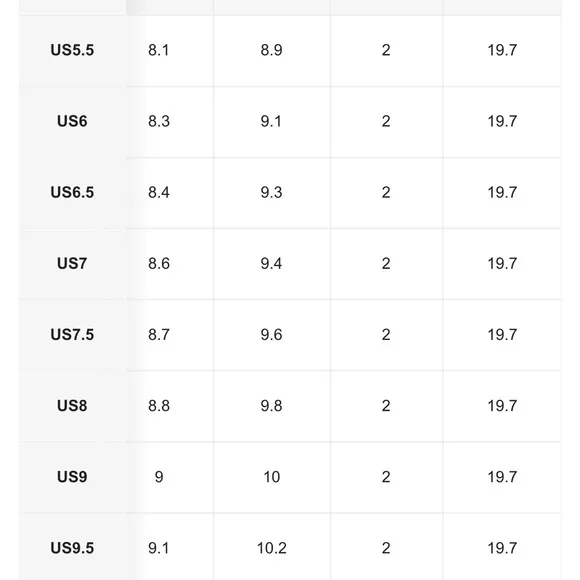This screenshot has height=580, width=580.
Task: Select the US5.5 size row header
Action: (72, 50)
